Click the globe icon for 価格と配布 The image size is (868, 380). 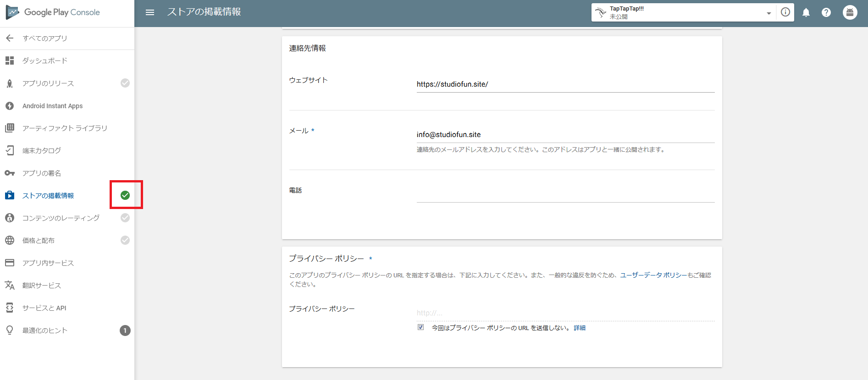(10, 240)
